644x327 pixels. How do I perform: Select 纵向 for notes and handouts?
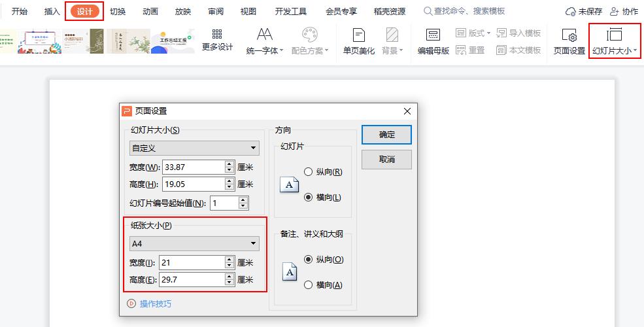(309, 259)
